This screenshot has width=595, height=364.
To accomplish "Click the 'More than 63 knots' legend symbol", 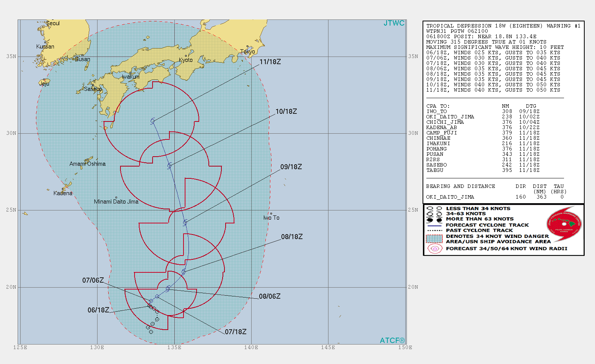I will point(434,220).
